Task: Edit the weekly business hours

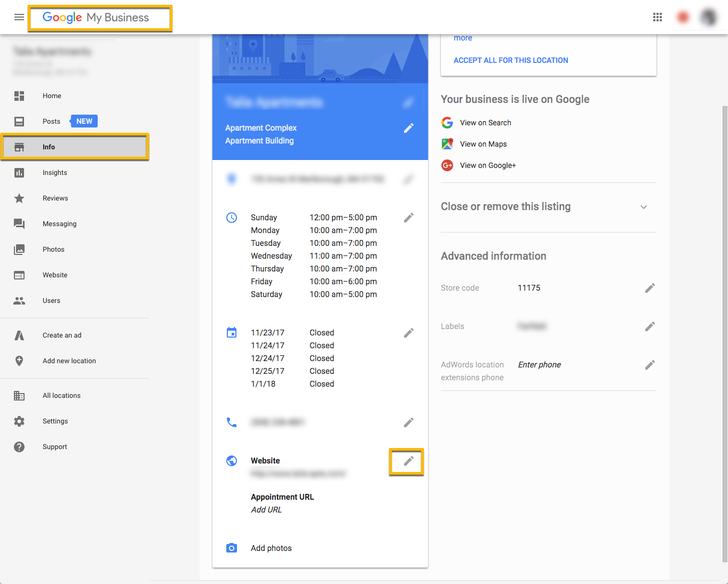Action: pos(409,218)
